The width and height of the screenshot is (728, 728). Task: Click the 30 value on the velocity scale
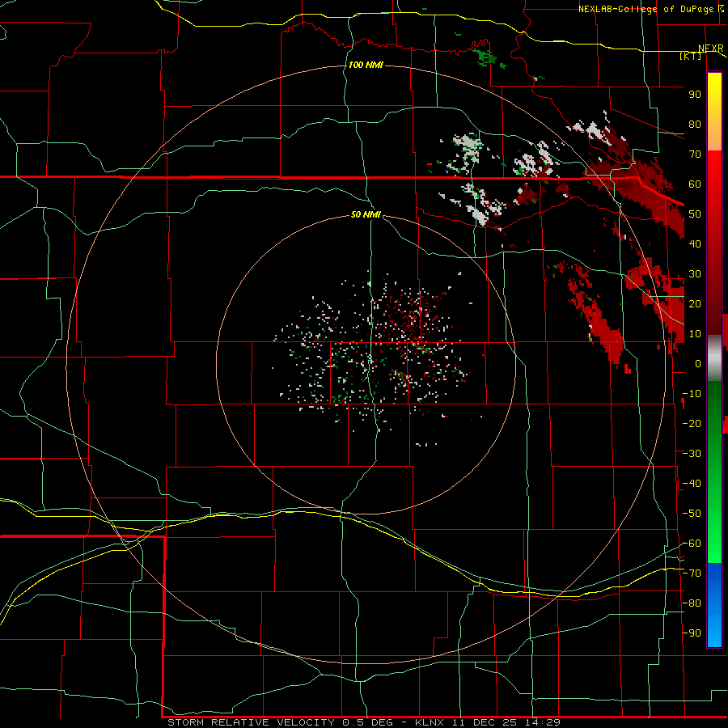[695, 274]
